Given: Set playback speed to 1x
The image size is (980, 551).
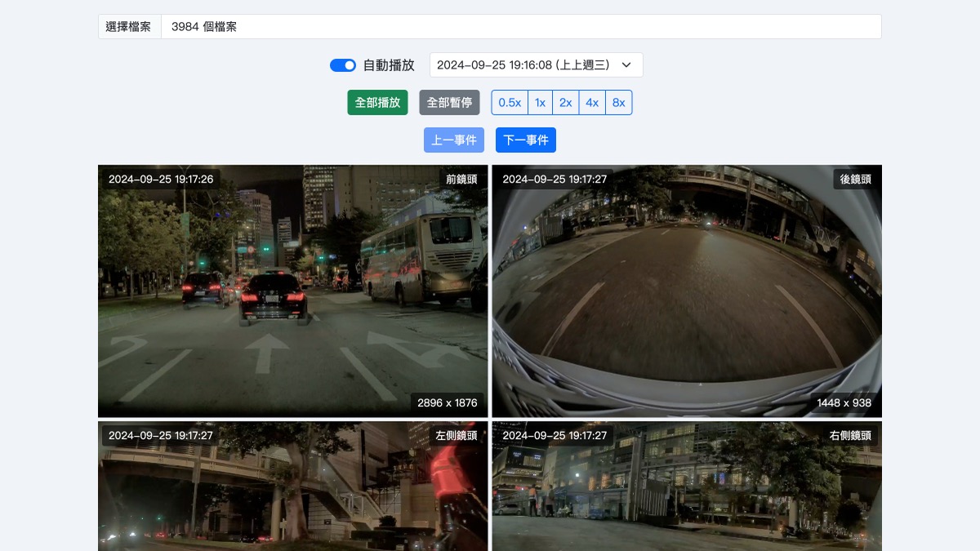Looking at the screenshot, I should 540,103.
